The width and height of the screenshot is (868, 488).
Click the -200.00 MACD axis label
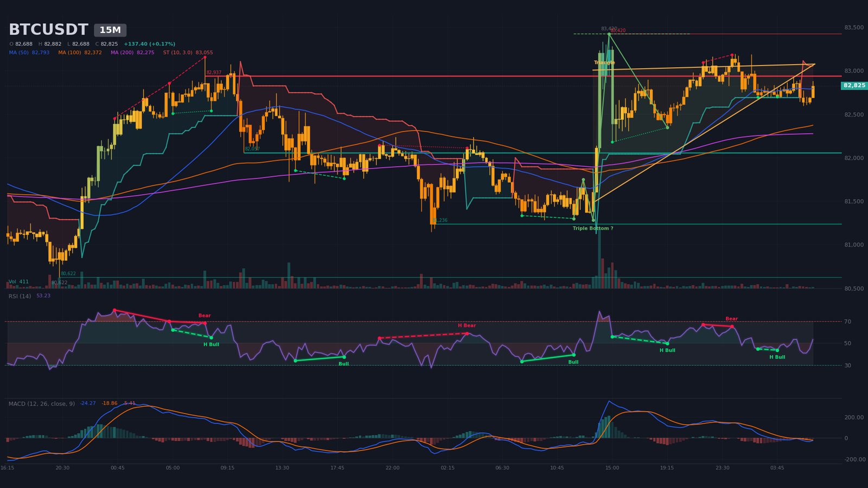coord(854,460)
